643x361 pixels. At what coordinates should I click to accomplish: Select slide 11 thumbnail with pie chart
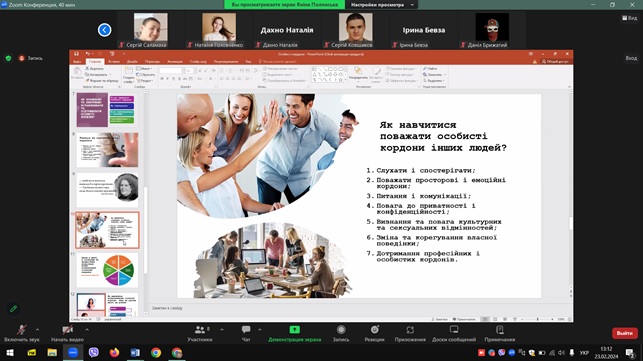tap(107, 270)
